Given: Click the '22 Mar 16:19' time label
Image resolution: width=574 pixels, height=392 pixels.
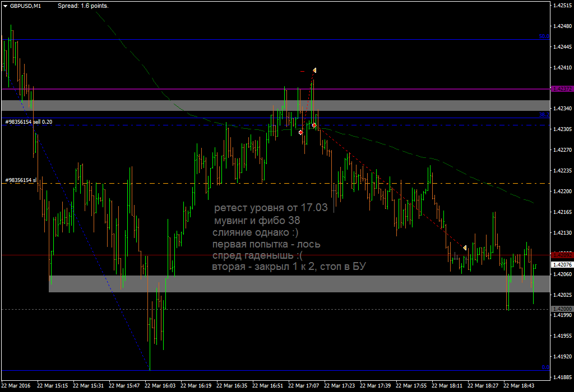Looking at the screenshot, I should tap(196, 385).
